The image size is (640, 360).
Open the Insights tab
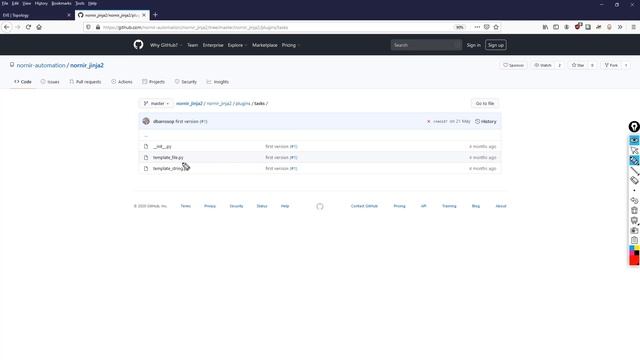218,82
